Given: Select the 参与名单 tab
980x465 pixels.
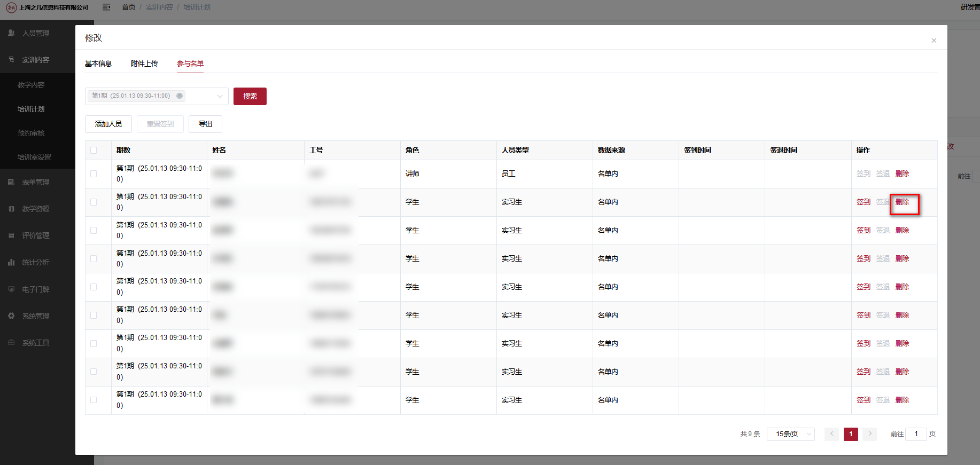Looking at the screenshot, I should pos(190,64).
